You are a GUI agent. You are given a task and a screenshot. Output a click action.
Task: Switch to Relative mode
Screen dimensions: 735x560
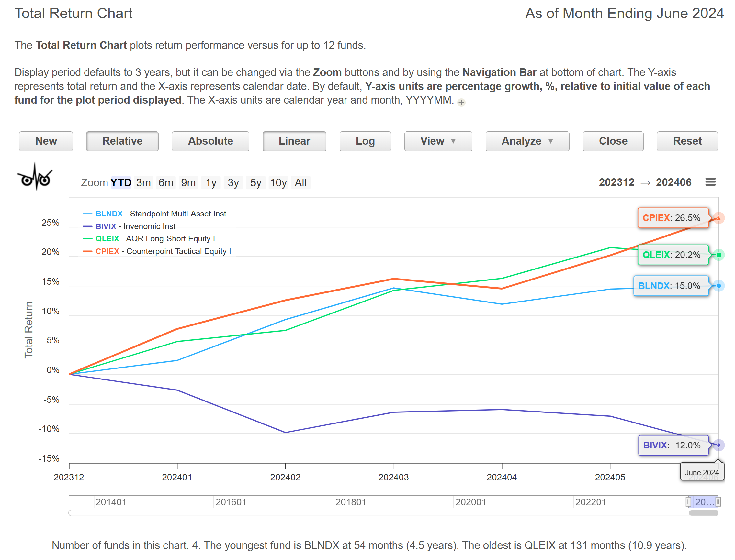point(122,141)
